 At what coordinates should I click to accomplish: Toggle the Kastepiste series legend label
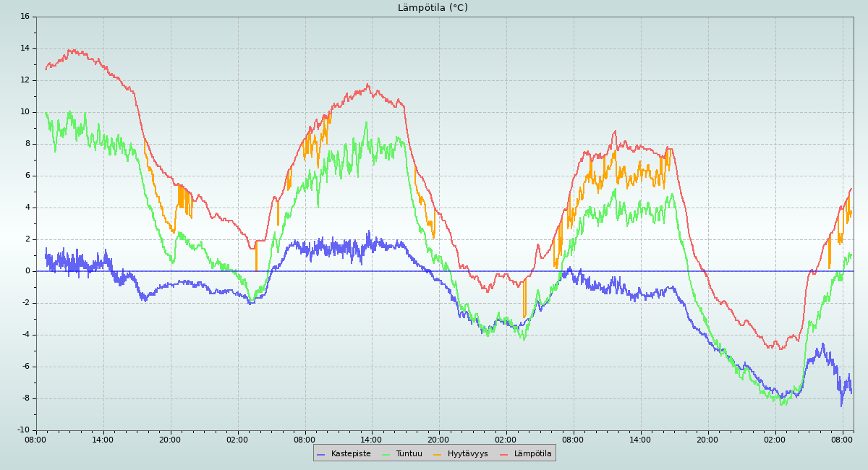coord(351,454)
